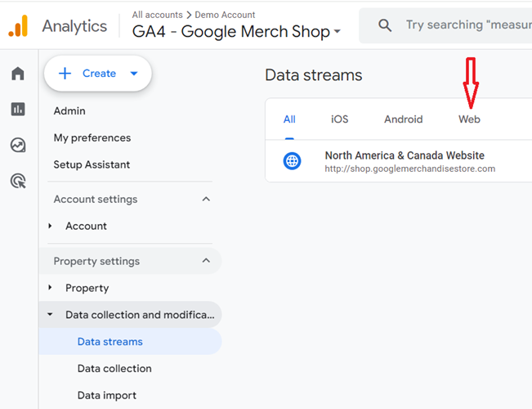Click the Property settings header label
Image resolution: width=532 pixels, height=409 pixels.
[x=96, y=261]
